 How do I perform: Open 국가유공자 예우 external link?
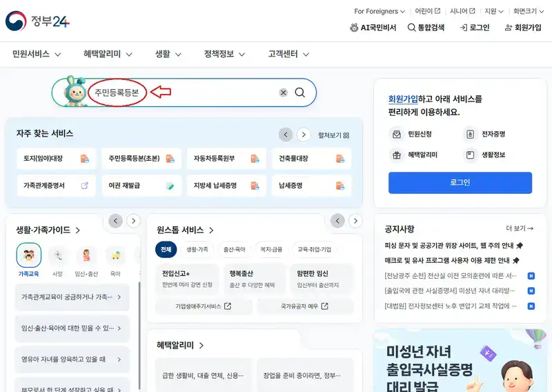coord(305,306)
